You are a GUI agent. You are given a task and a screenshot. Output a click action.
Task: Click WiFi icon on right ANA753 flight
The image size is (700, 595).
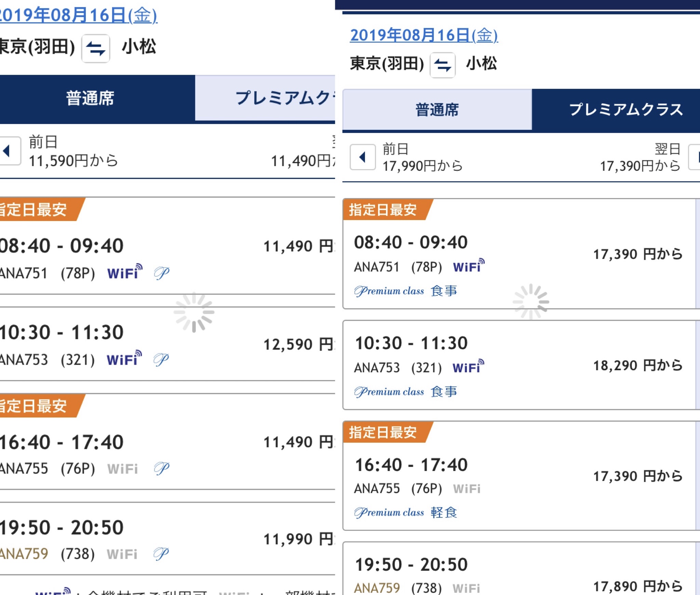468,367
